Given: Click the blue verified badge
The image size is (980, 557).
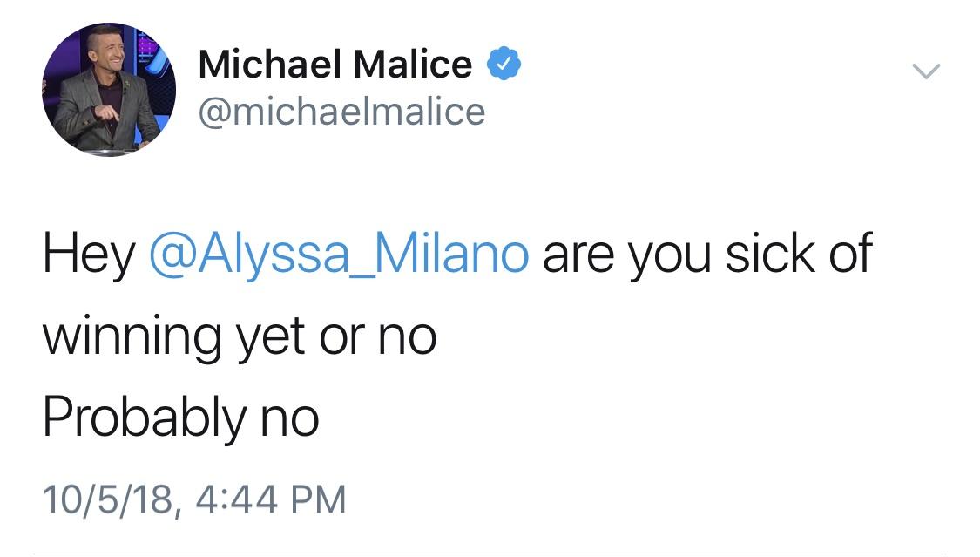Looking at the screenshot, I should point(504,64).
